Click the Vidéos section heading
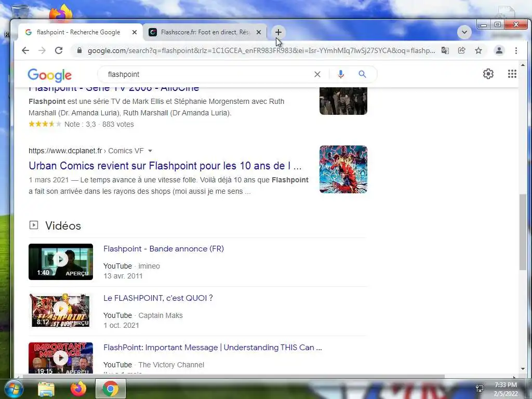 click(x=63, y=225)
